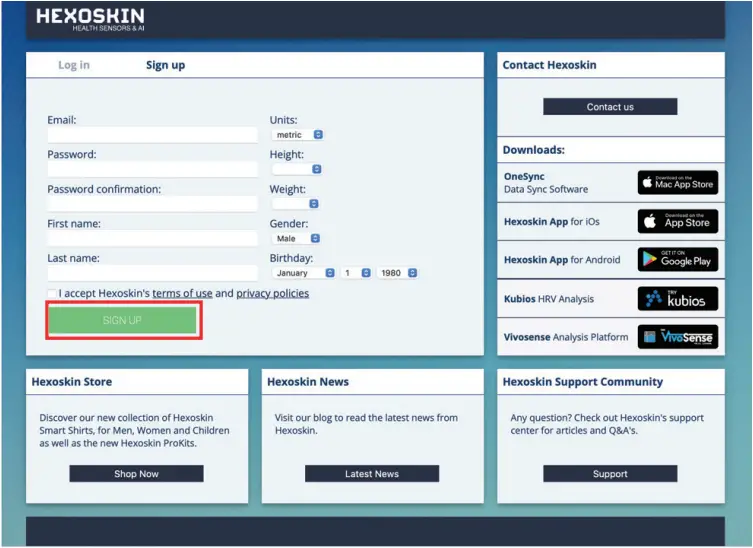Focus the Password confirmation input field

click(152, 204)
